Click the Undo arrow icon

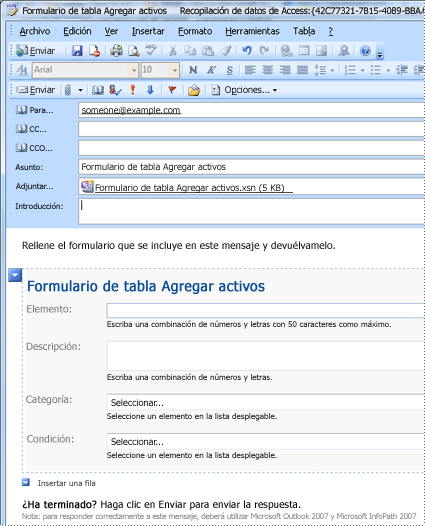coord(247,51)
